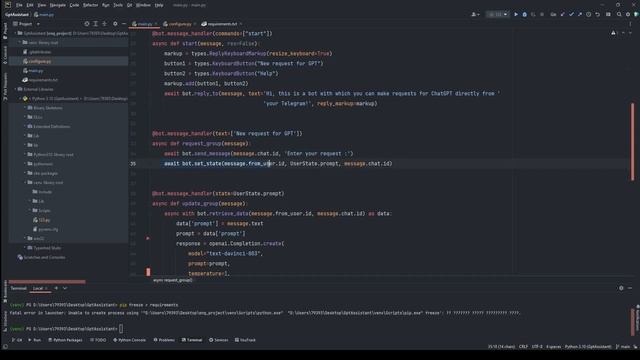Commit changes with the checkmark icon
The width and height of the screenshot is (640, 360).
click(x=571, y=14)
